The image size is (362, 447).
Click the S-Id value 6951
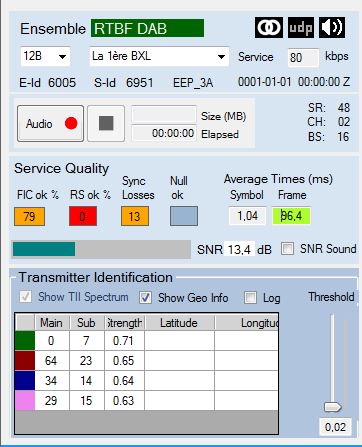point(140,82)
